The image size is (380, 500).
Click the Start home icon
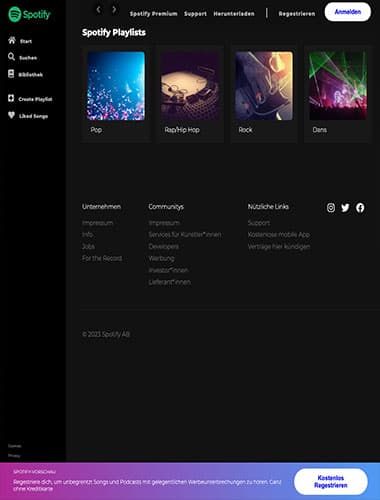click(x=12, y=40)
